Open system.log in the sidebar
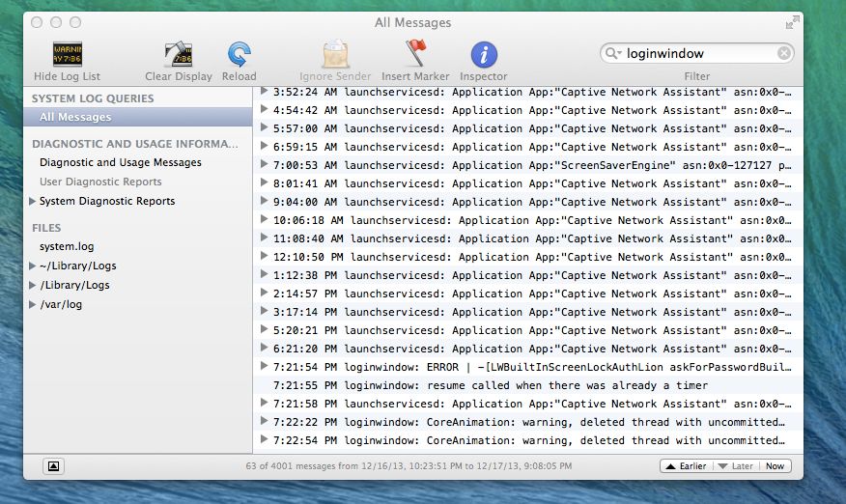 67,246
